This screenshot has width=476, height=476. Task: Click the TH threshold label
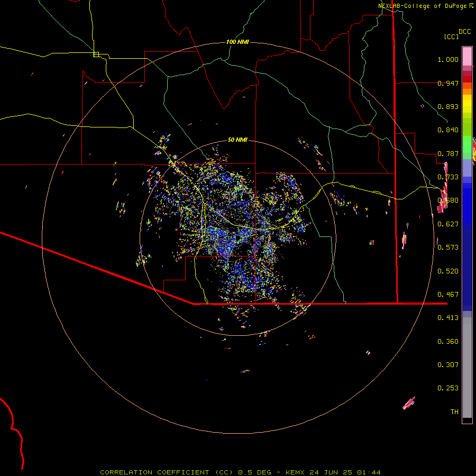click(454, 412)
